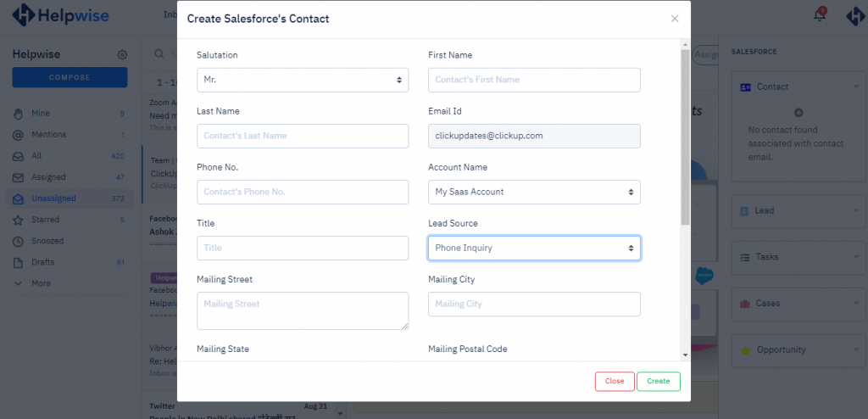Open the Salutation dropdown
Screen dimensions: 868x419
(x=303, y=80)
